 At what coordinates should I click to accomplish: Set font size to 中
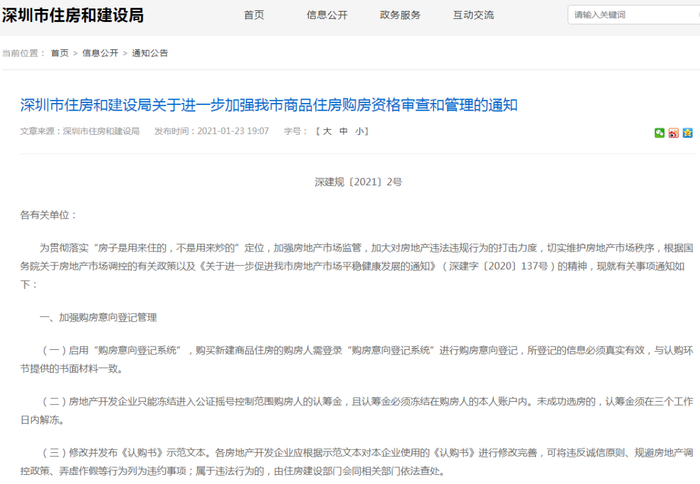(343, 131)
